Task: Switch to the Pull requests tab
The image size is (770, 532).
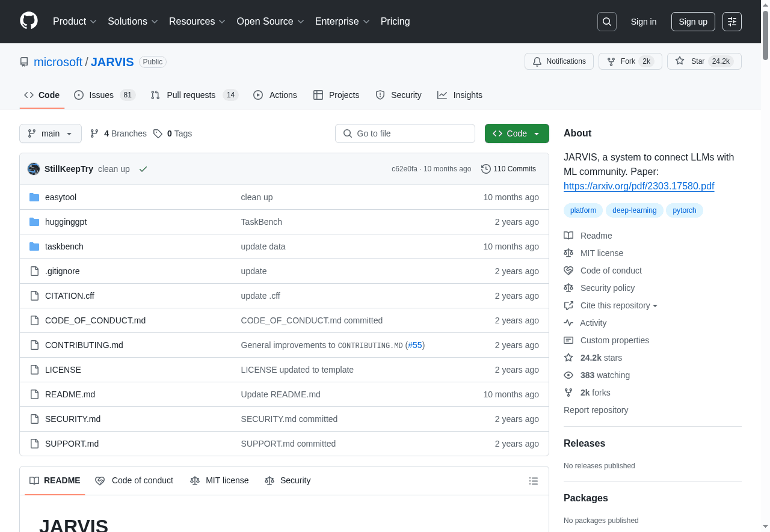Action: pyautogui.click(x=191, y=95)
